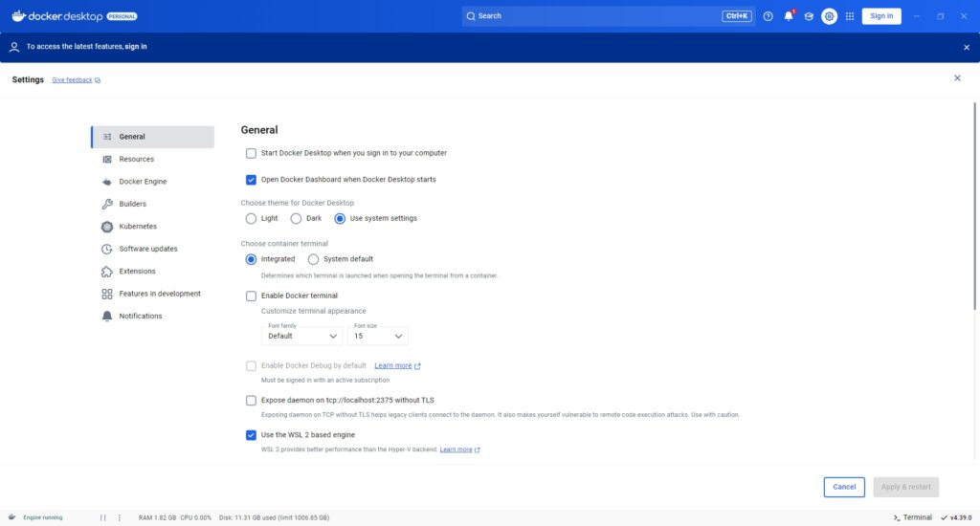Image resolution: width=980 pixels, height=526 pixels.
Task: Select Use system settings theme
Action: pos(340,219)
